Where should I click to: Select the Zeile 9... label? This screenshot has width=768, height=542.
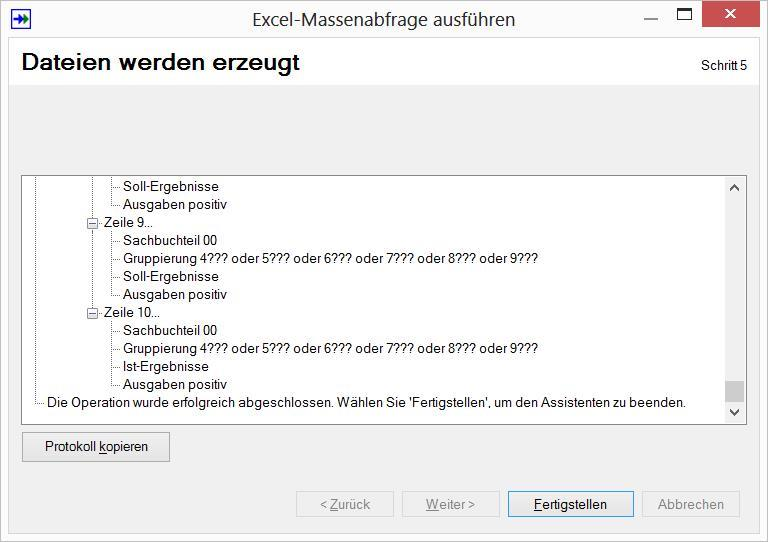[128, 223]
